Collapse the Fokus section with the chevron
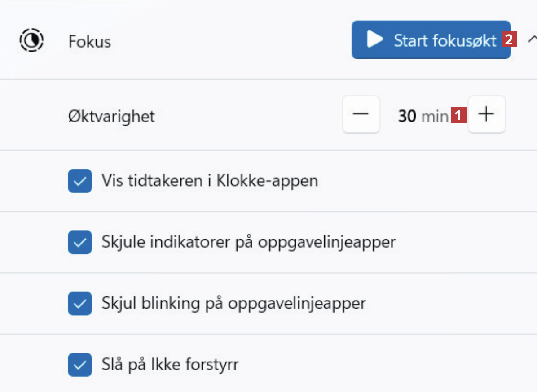537x392 pixels. click(532, 39)
